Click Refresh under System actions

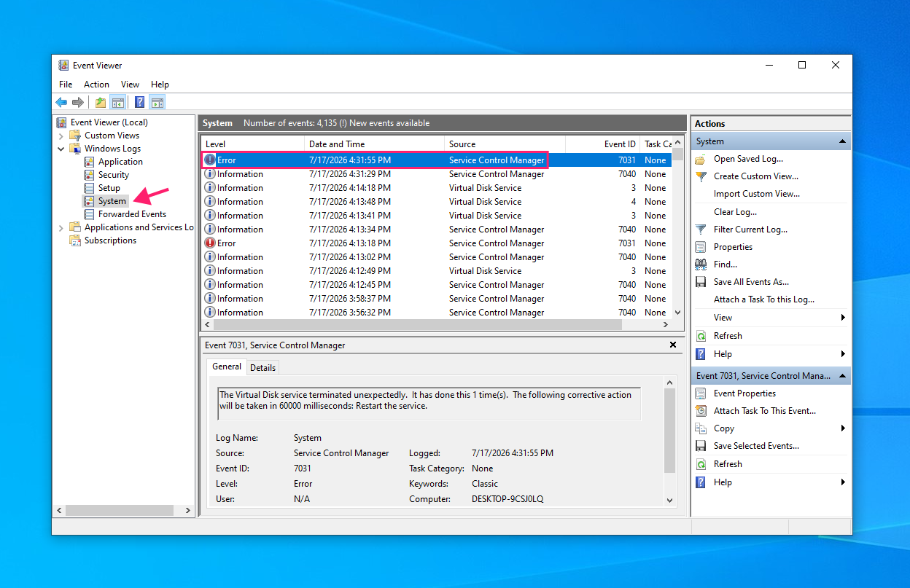pos(728,336)
